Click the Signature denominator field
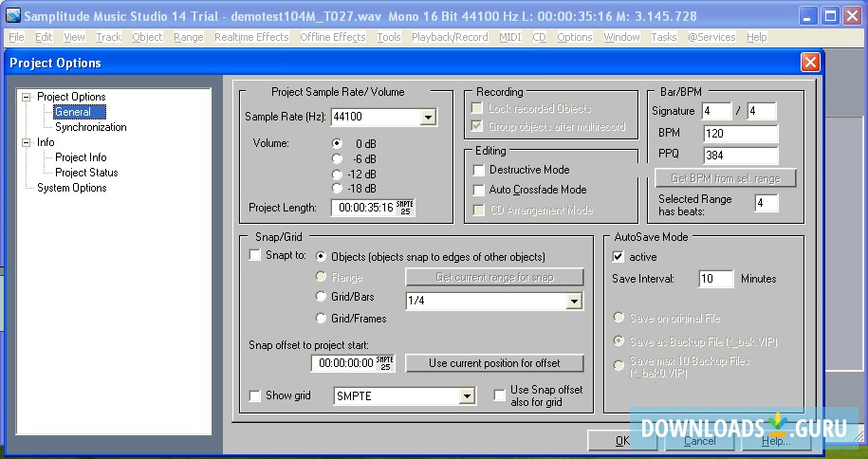The image size is (868, 459). [761, 111]
